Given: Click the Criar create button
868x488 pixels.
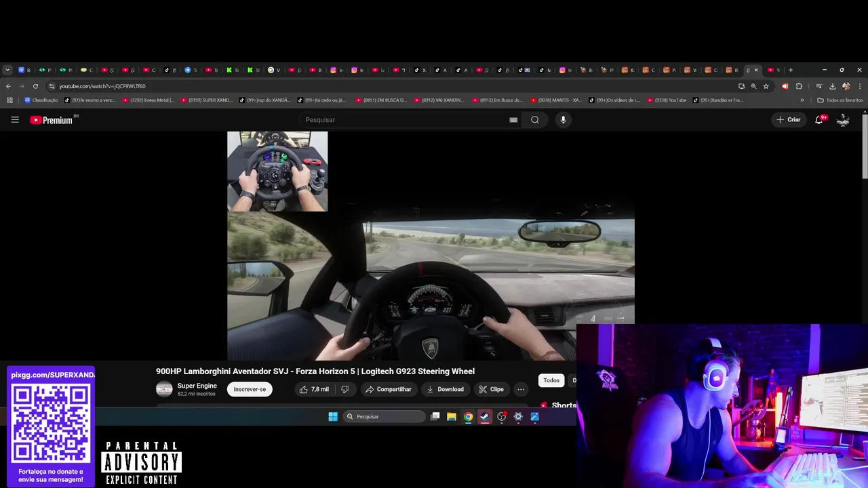Looking at the screenshot, I should coord(789,120).
